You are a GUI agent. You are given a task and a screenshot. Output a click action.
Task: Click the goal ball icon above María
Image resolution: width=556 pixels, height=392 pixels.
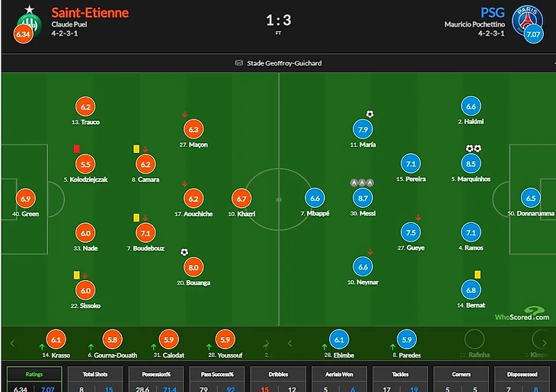[x=369, y=114]
